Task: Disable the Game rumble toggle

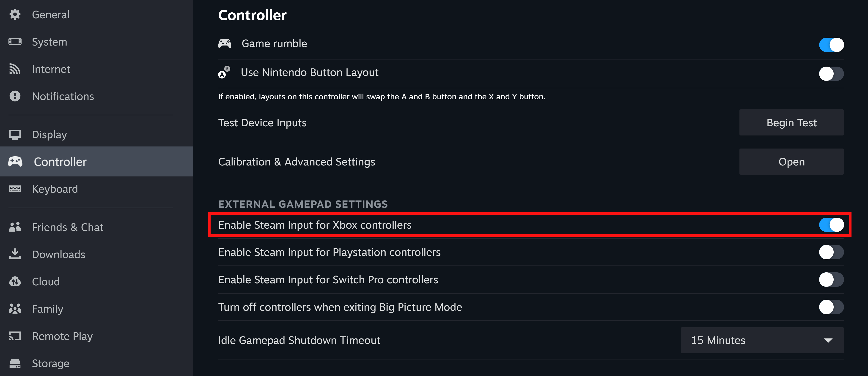Action: pyautogui.click(x=831, y=45)
